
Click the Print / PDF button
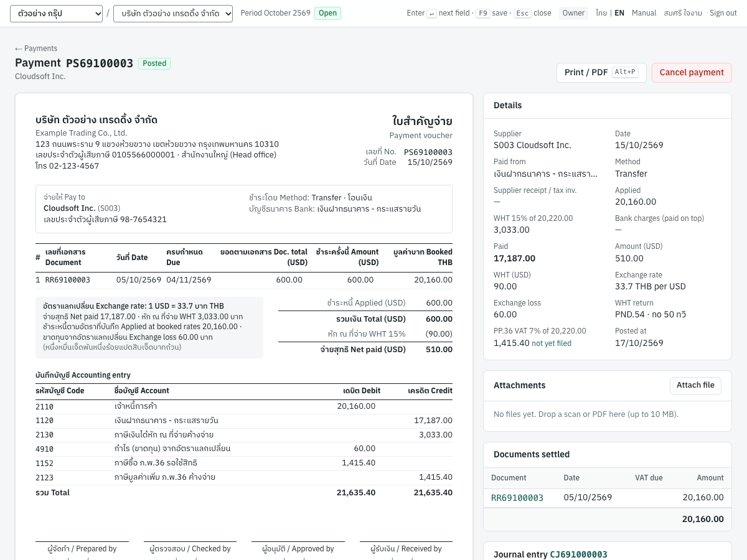coord(601,73)
